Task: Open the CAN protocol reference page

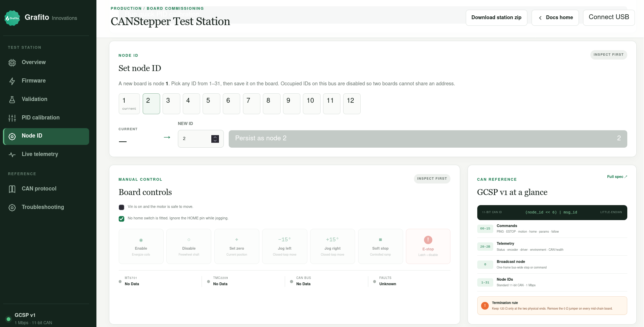Action: pyautogui.click(x=46, y=189)
